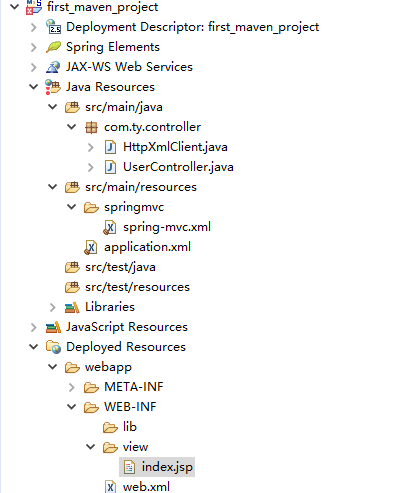Select the lib folder

pyautogui.click(x=130, y=427)
